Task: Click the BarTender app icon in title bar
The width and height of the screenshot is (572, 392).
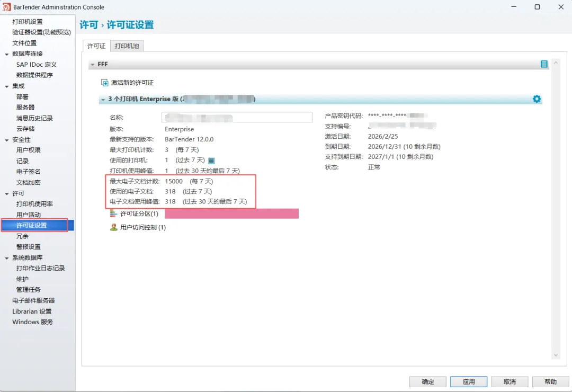Action: [6, 7]
